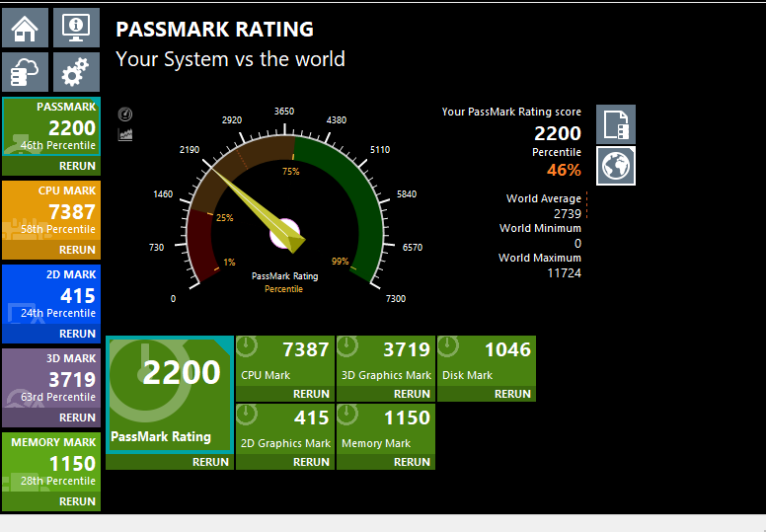Click RERUN under the large PassMark Rating tile
This screenshot has height=532, width=766.
210,462
